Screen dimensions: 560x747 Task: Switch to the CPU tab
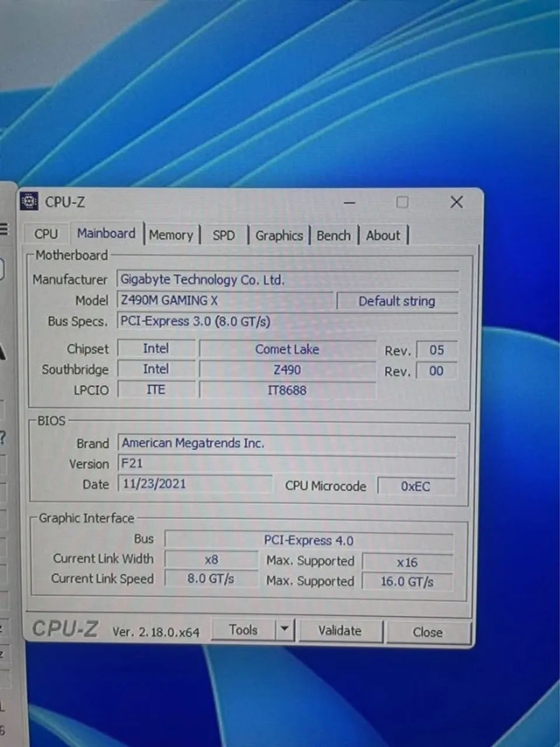[46, 234]
